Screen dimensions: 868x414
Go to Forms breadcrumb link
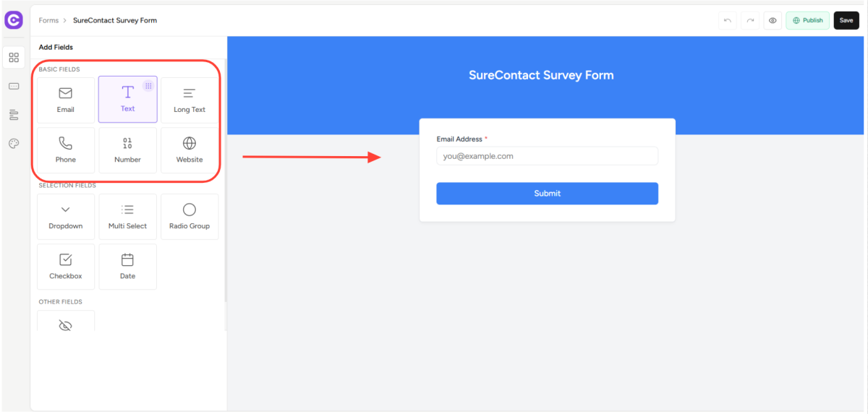point(48,20)
